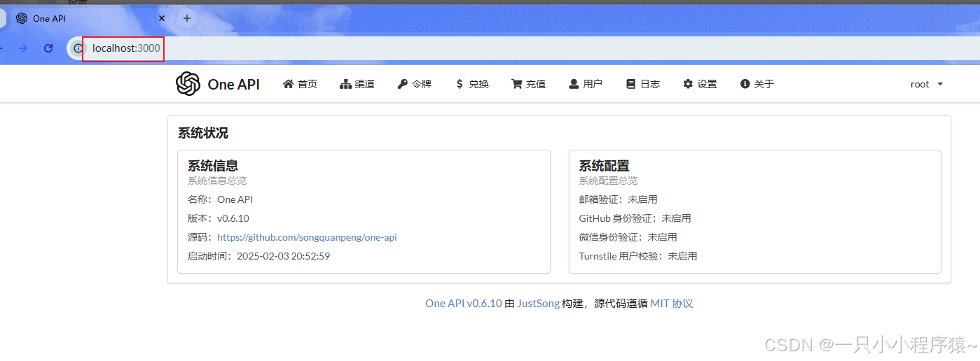The image size is (980, 361).
Task: Click the GitHub 身份验证：未启用 text
Action: pos(635,218)
